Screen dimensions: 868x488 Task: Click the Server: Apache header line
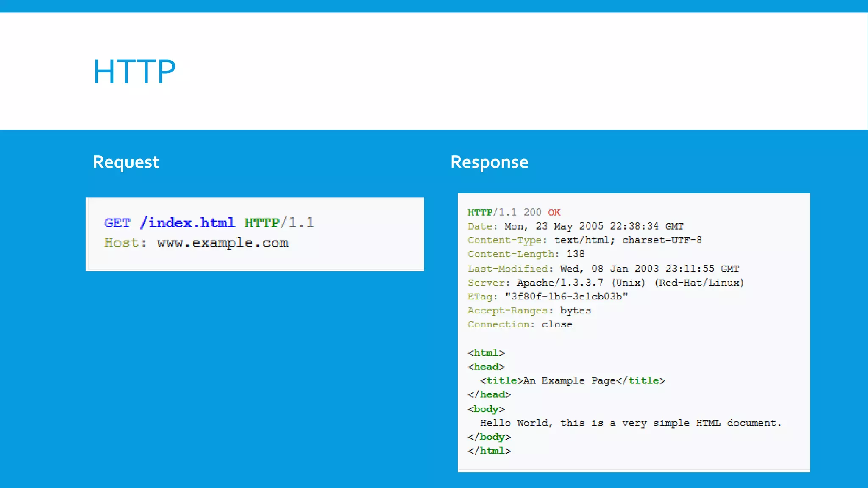click(606, 283)
